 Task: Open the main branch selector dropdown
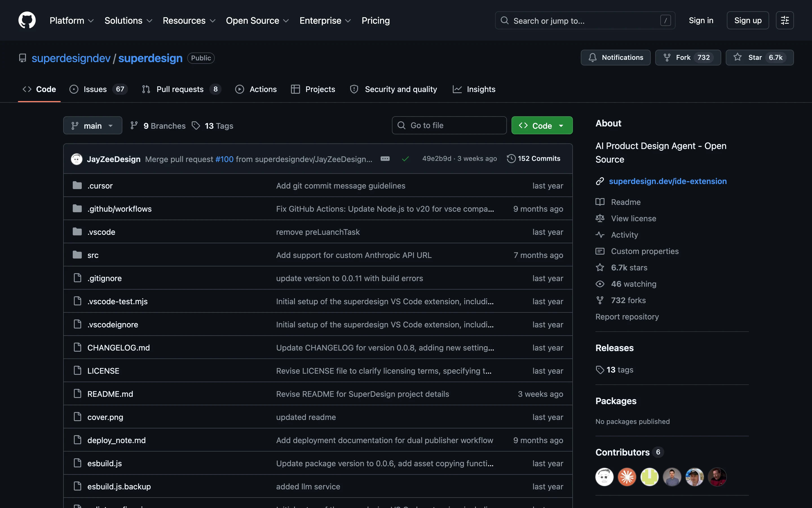(92, 126)
